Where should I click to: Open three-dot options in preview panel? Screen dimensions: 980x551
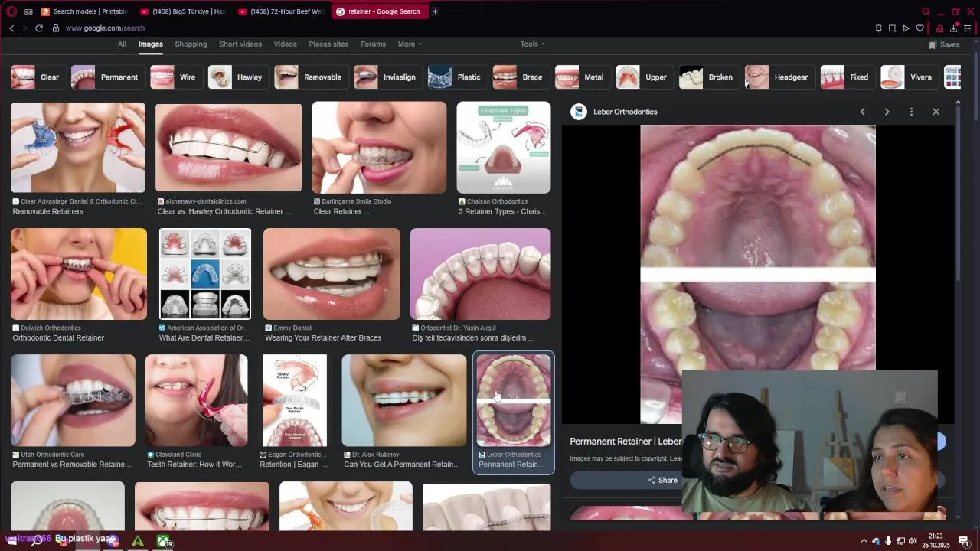pos(911,112)
